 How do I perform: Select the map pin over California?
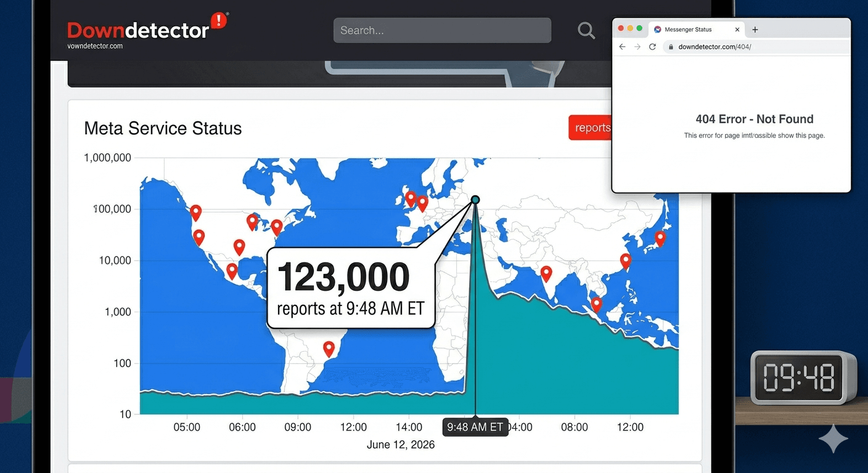(199, 238)
